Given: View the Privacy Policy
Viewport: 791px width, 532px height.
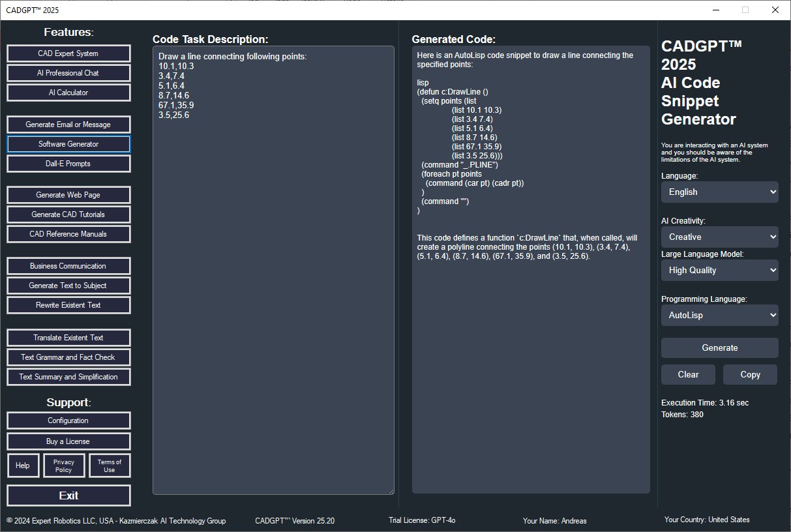Looking at the screenshot, I should pos(64,465).
